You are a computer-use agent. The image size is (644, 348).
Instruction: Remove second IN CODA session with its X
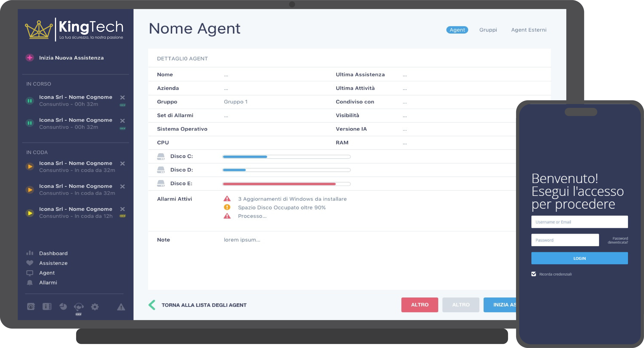point(123,187)
